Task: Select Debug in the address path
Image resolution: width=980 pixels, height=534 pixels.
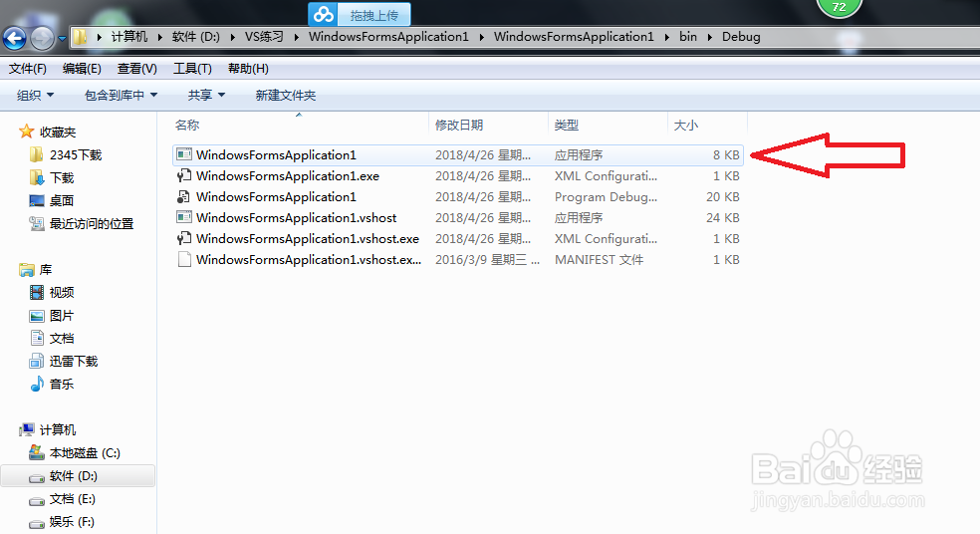Action: click(741, 37)
